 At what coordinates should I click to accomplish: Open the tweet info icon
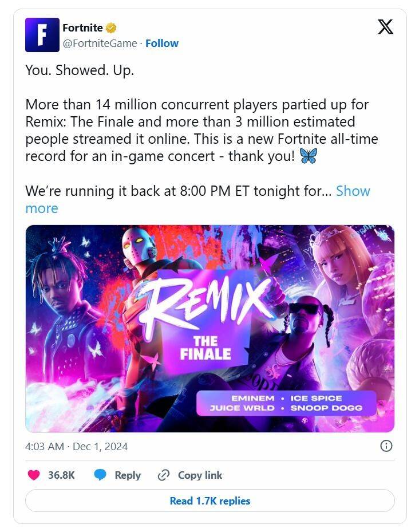[386, 446]
